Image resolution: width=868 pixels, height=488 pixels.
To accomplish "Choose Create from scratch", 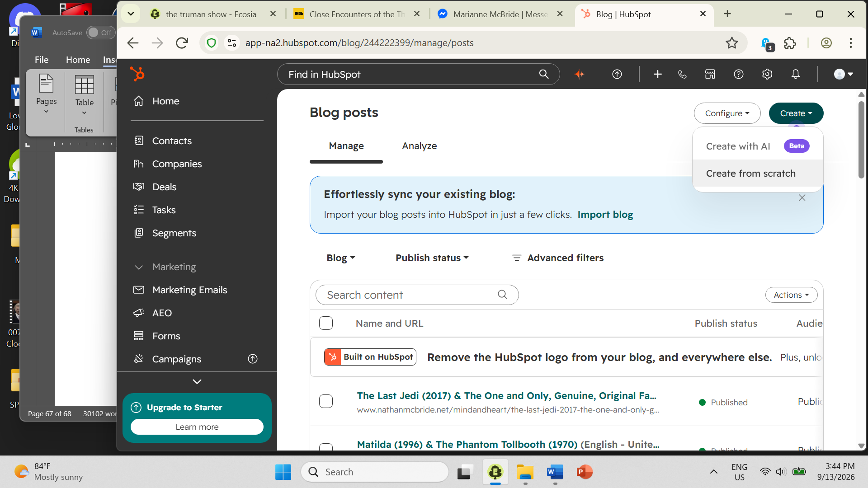I will pos(758,173).
